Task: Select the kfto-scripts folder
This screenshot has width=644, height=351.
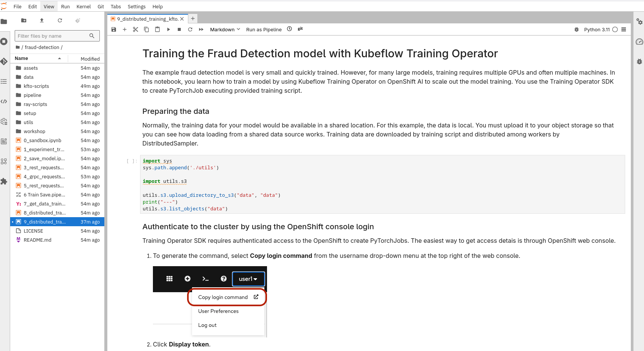Action: coord(57,86)
